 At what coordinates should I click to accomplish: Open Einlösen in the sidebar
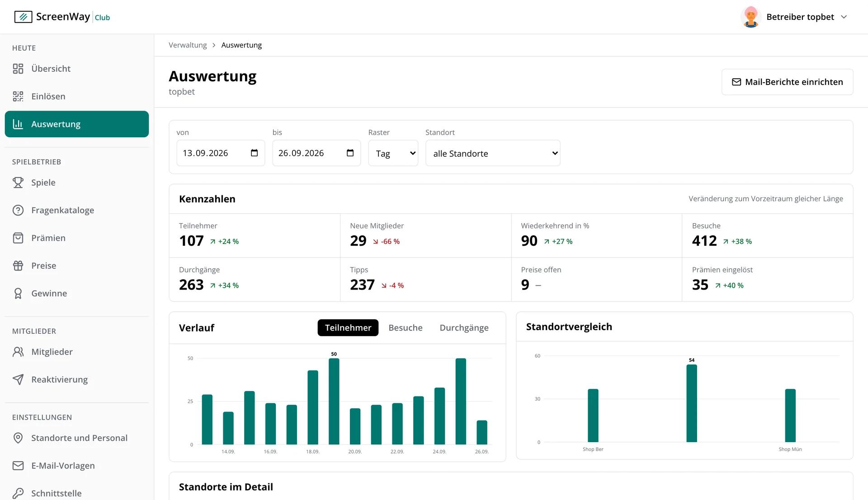click(77, 96)
